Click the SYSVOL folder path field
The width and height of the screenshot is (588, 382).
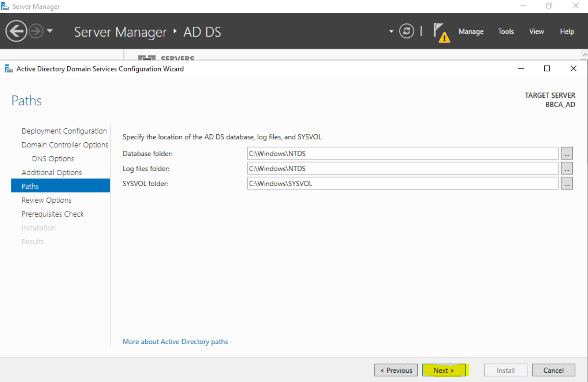click(x=403, y=184)
